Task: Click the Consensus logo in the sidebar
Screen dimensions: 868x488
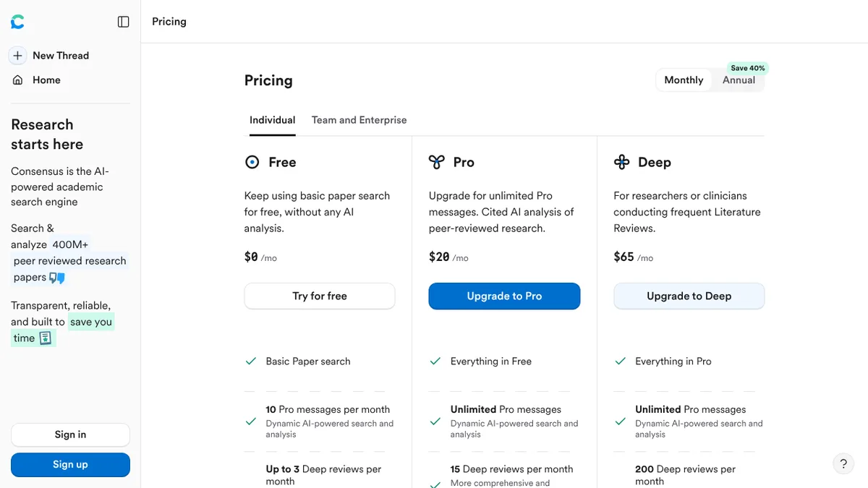Action: click(x=17, y=22)
